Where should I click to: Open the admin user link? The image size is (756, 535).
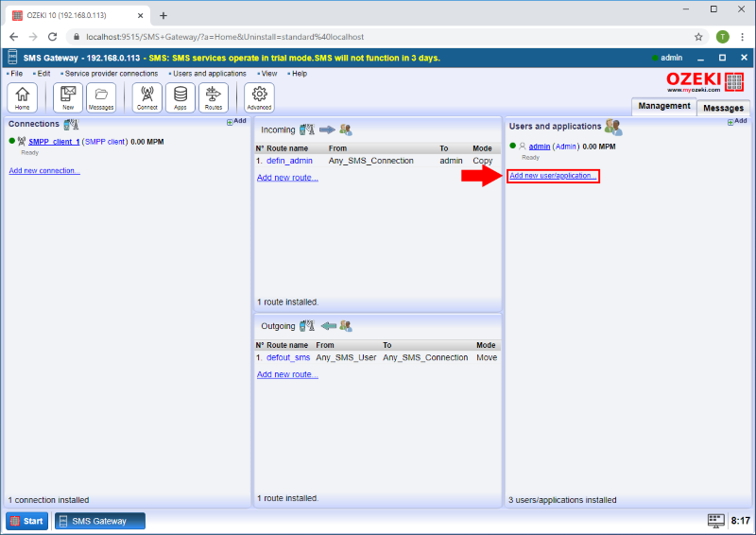click(x=540, y=147)
